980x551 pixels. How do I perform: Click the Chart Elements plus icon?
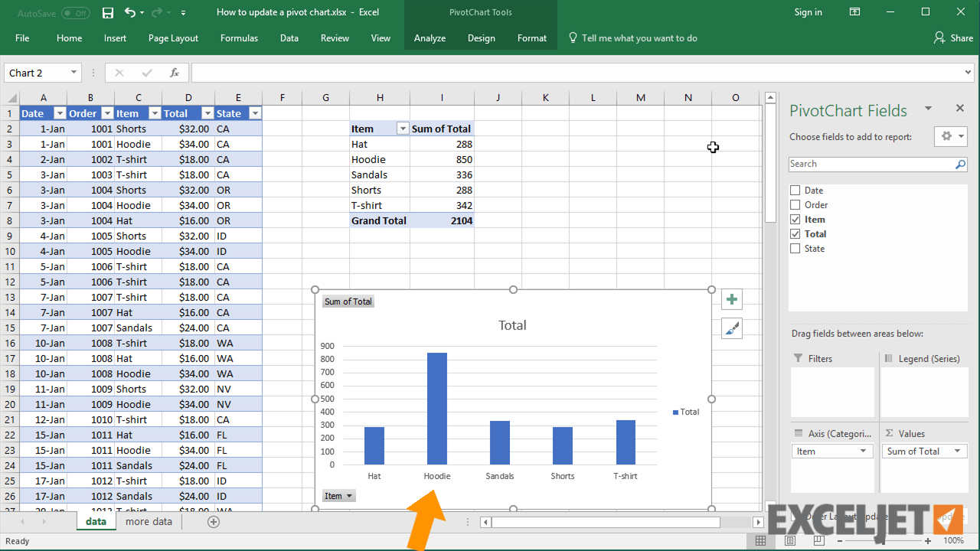click(732, 299)
